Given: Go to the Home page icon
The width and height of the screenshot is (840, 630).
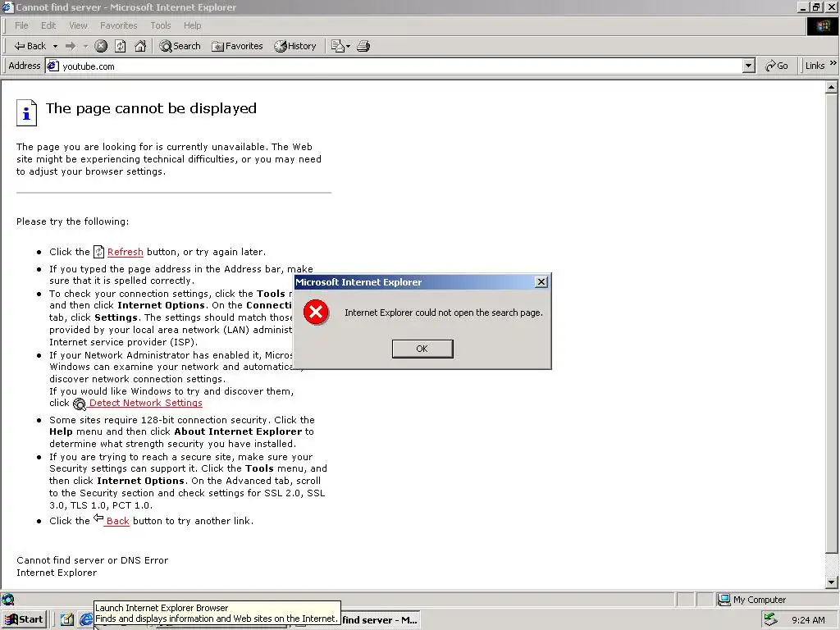Looking at the screenshot, I should pos(140,46).
